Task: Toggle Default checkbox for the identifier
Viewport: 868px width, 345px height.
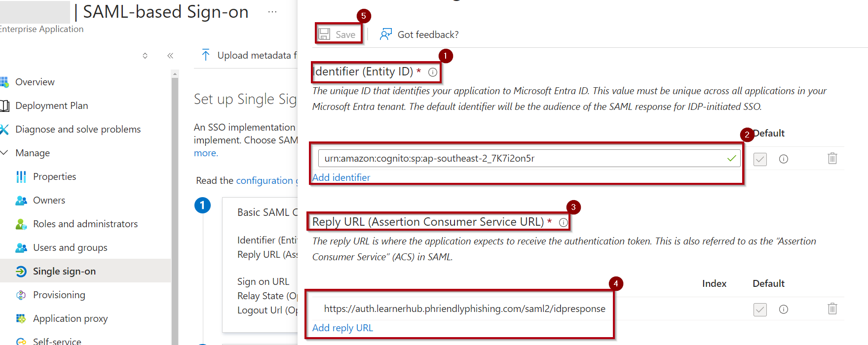Action: pyautogui.click(x=760, y=159)
